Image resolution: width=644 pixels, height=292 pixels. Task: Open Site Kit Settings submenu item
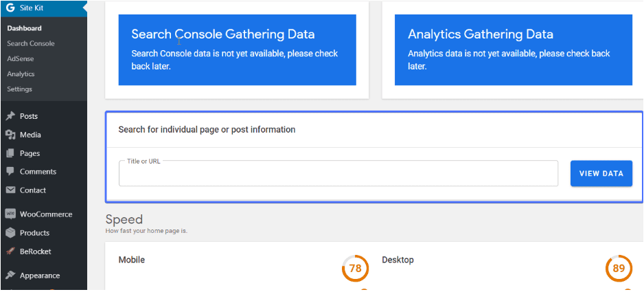coord(19,89)
